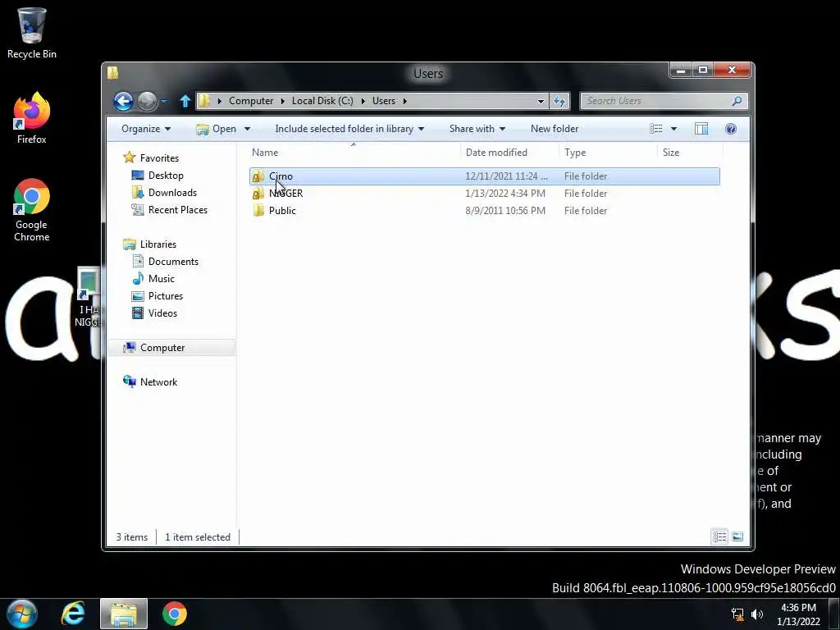
Task: Click the magnifying glass search icon
Action: (737, 101)
